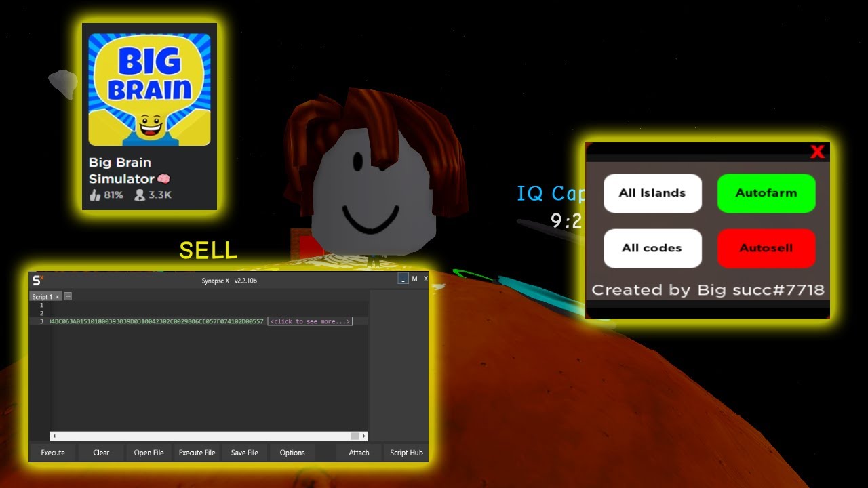Click the All Islands button
The width and height of the screenshot is (868, 488).
(x=652, y=193)
